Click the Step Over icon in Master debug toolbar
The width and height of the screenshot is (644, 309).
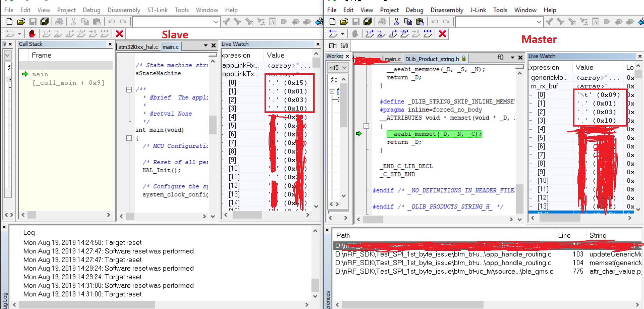tap(369, 34)
